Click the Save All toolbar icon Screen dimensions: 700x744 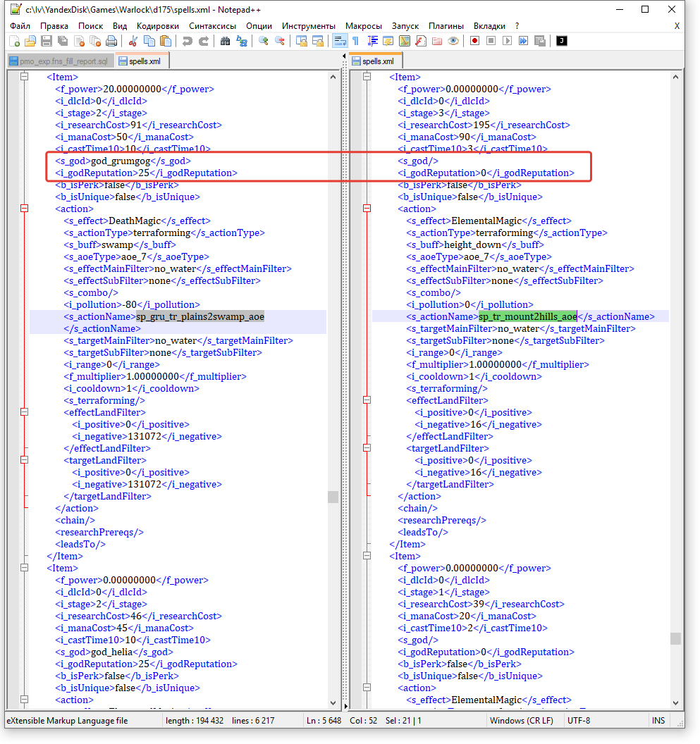(x=63, y=42)
